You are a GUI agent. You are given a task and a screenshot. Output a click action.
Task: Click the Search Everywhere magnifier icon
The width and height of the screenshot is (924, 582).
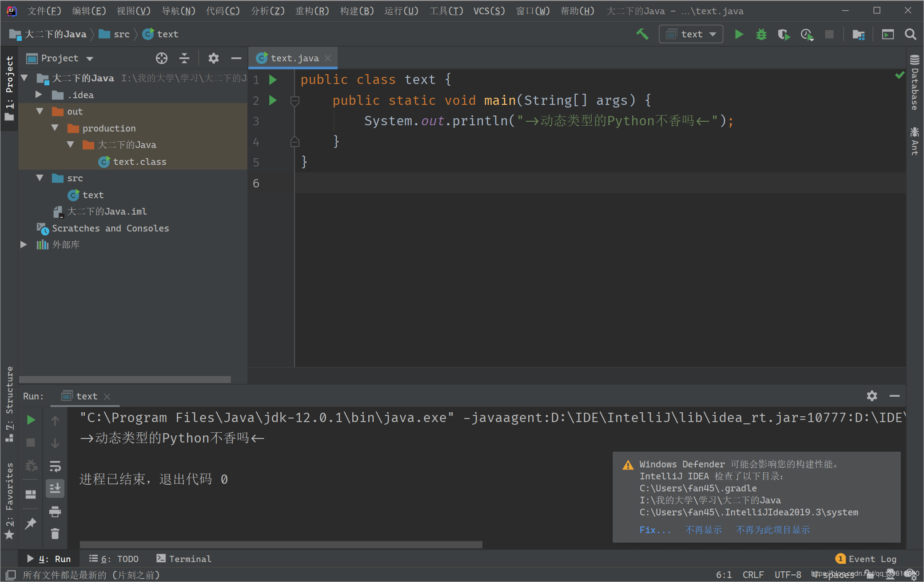pos(910,34)
